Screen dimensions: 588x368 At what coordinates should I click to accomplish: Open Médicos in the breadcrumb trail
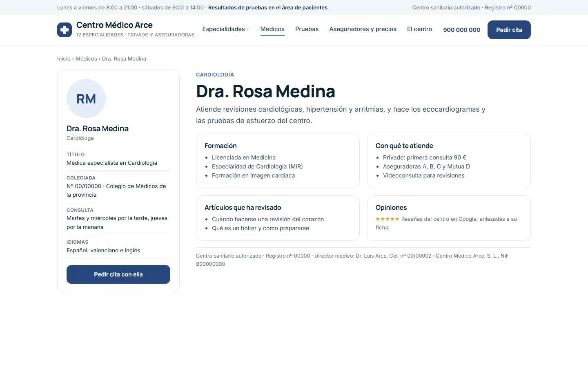point(86,59)
